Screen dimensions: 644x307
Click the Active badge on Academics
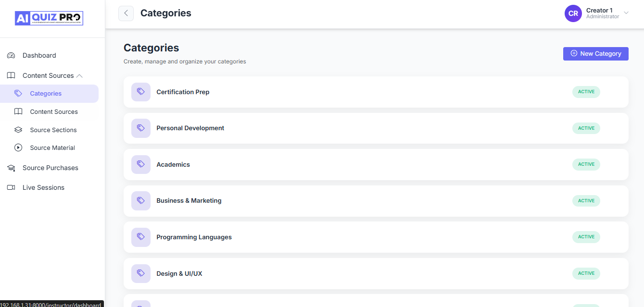pos(586,164)
